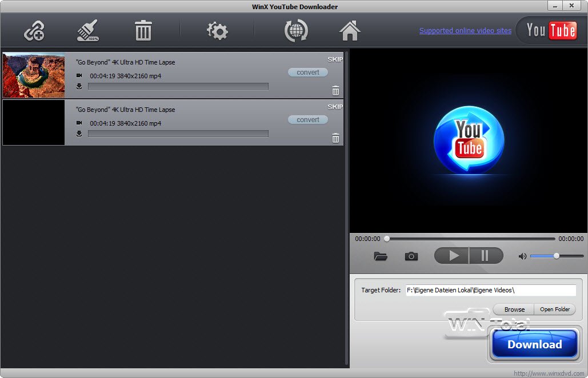Click first video's 00:04:19 3840x2160 mp4 info
Image resolution: width=588 pixels, height=378 pixels.
pyautogui.click(x=126, y=76)
